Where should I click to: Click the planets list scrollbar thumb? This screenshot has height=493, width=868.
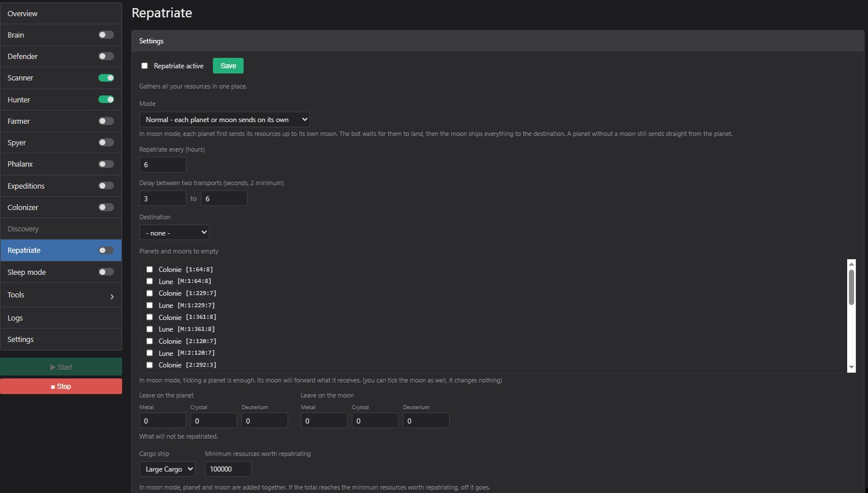851,287
